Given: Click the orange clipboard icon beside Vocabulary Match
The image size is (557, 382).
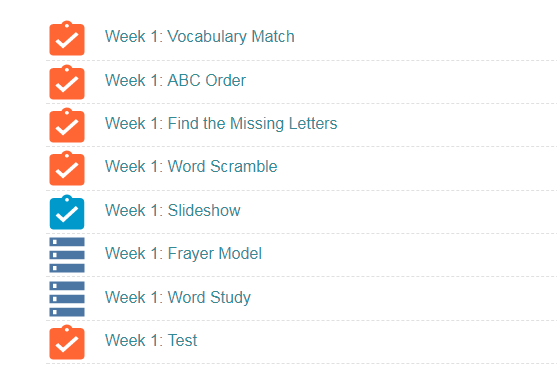Looking at the screenshot, I should [x=67, y=38].
